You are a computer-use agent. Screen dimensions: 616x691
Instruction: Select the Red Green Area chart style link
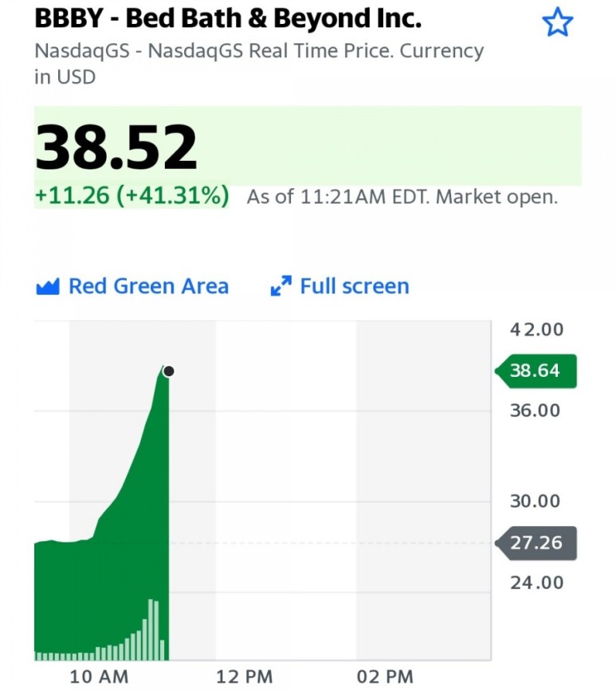coord(148,286)
